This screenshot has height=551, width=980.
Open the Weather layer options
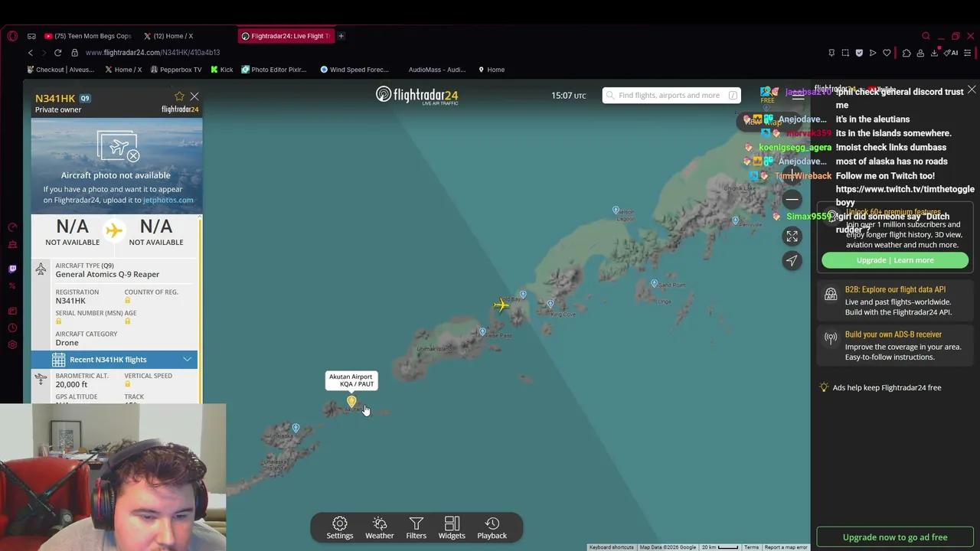(x=380, y=528)
